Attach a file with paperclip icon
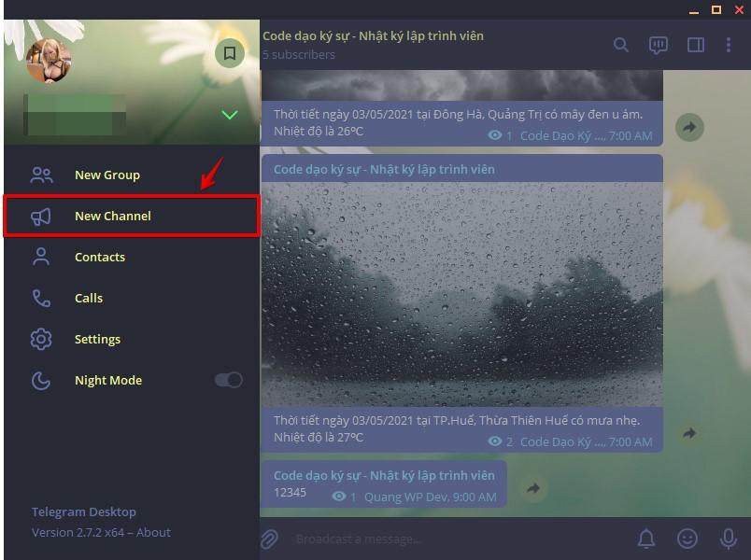Screen dimensions: 751x560 pos(269,539)
